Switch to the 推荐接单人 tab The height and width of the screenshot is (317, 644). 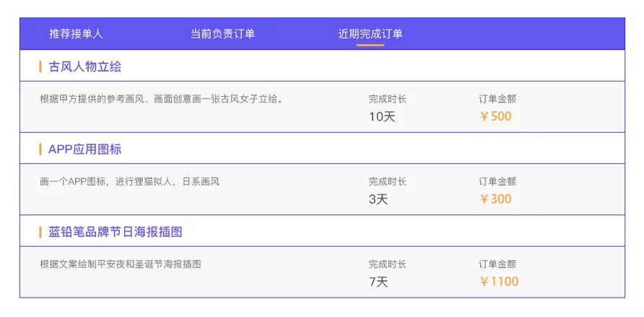(x=77, y=34)
